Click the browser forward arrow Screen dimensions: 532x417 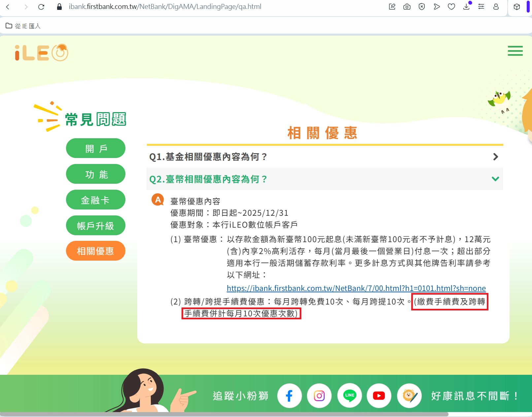(x=26, y=7)
